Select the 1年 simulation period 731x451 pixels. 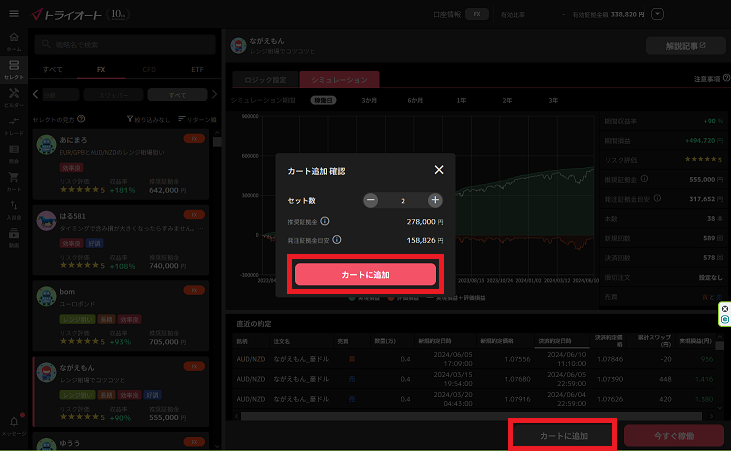(461, 100)
